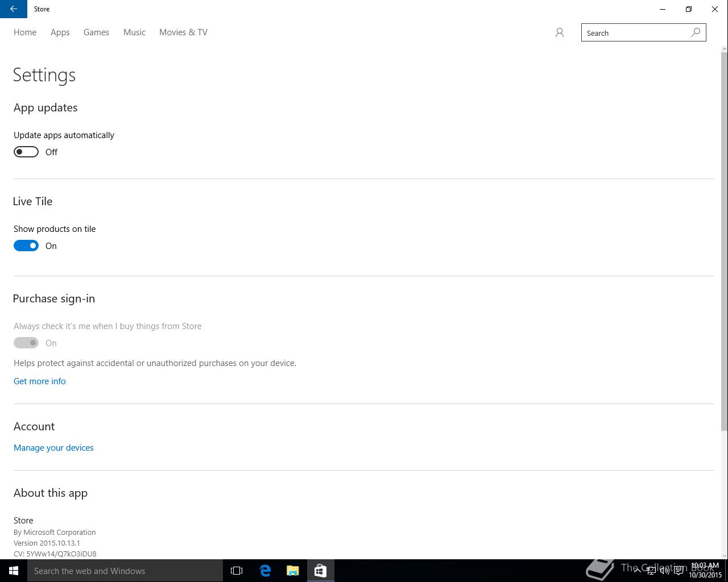Viewport: 728px width, 582px height.
Task: Go to the Music tab
Action: (x=134, y=32)
